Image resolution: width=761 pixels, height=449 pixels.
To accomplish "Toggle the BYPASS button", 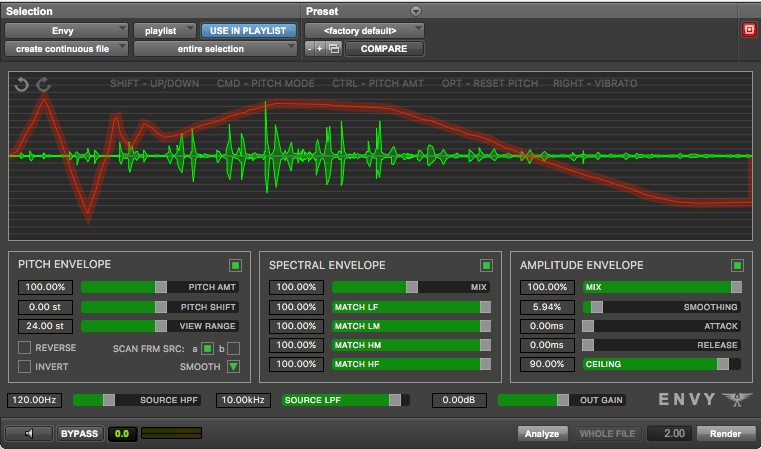I will (79, 433).
